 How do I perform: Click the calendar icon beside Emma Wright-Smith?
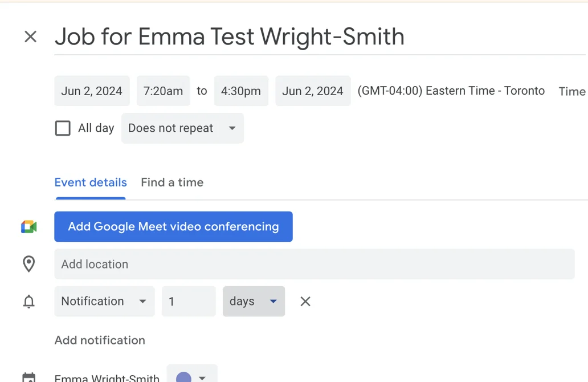[29, 377]
